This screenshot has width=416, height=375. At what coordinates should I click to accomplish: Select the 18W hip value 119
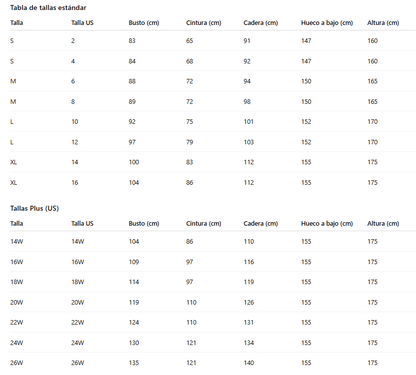click(249, 282)
